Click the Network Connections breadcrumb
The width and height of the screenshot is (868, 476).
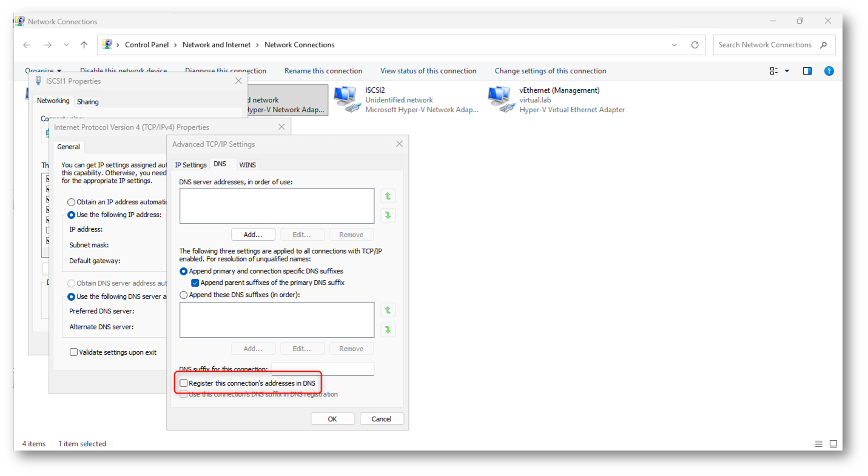coord(300,45)
